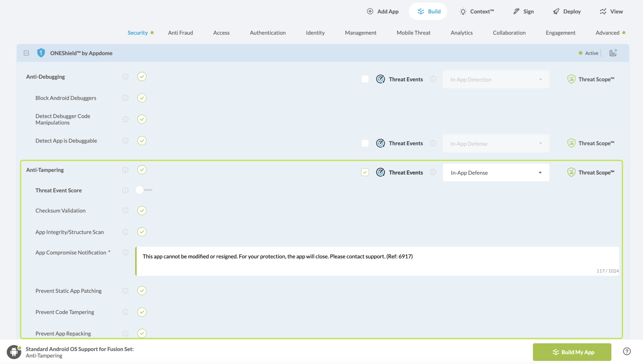Screen dimensions: 643x364
Task: Click the Build My App button
Action: click(x=572, y=352)
